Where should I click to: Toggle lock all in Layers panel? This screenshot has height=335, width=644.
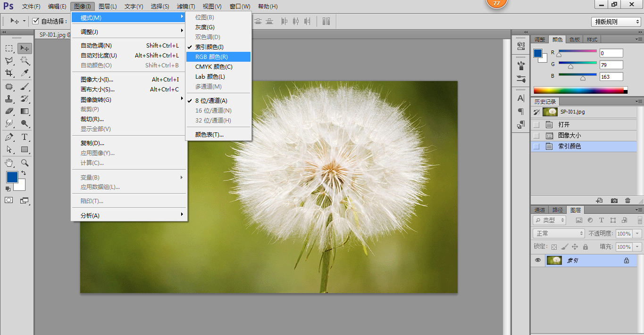click(x=585, y=247)
